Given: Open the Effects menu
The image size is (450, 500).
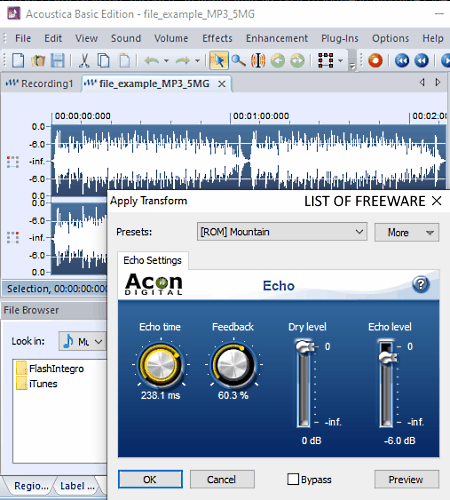Looking at the screenshot, I should pyautogui.click(x=217, y=38).
